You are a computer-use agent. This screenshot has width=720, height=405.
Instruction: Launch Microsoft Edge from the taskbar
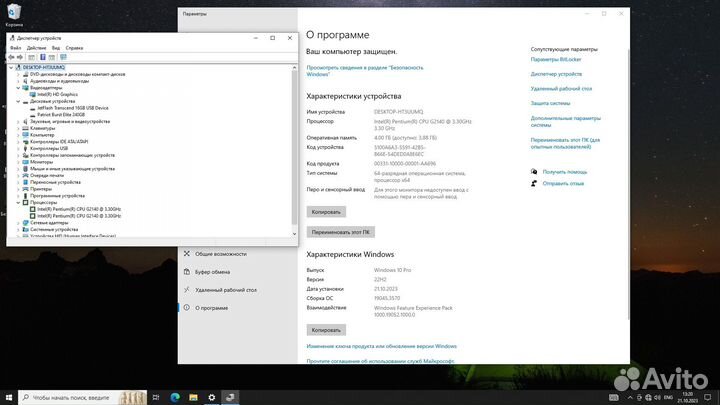174,397
